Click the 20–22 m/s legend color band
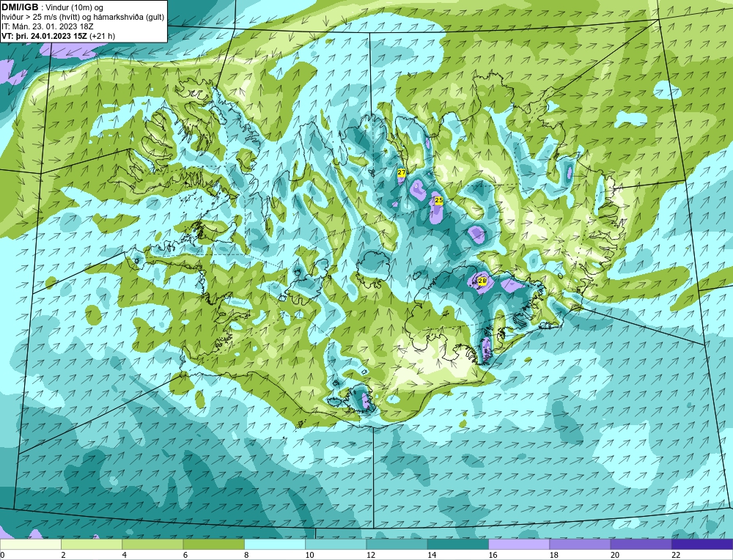This screenshot has width=733, height=560. coord(641,545)
